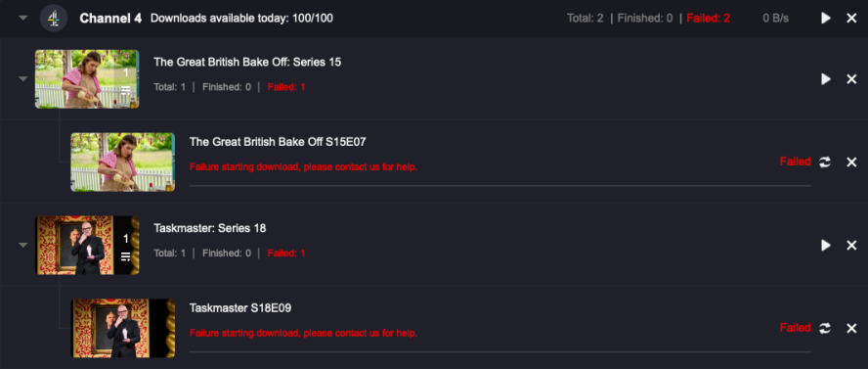Remove Great British Bake Off Series 15
Viewport: 868px width, 369px height.
pos(852,79)
